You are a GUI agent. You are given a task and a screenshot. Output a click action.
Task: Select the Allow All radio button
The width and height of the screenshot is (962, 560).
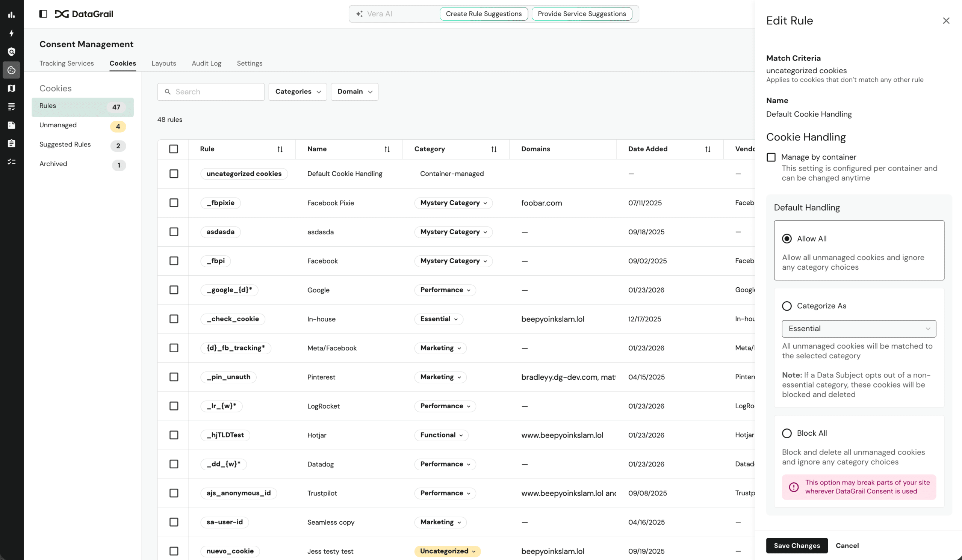tap(787, 238)
